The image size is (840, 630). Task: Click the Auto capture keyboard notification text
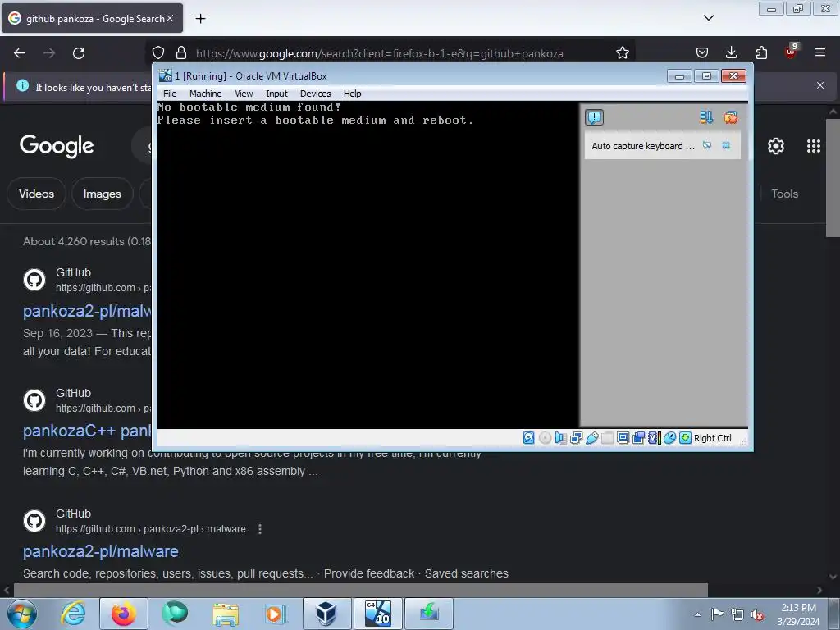pos(643,146)
